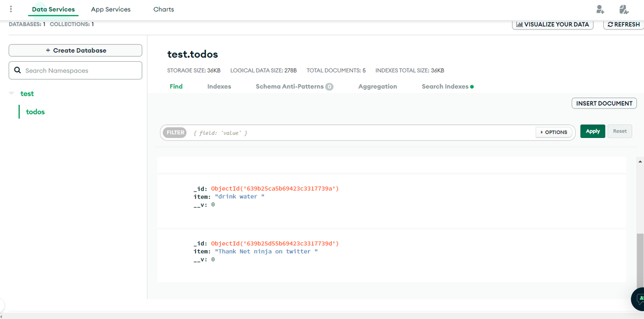Click the search magnifier icon in namespaces

click(18, 70)
